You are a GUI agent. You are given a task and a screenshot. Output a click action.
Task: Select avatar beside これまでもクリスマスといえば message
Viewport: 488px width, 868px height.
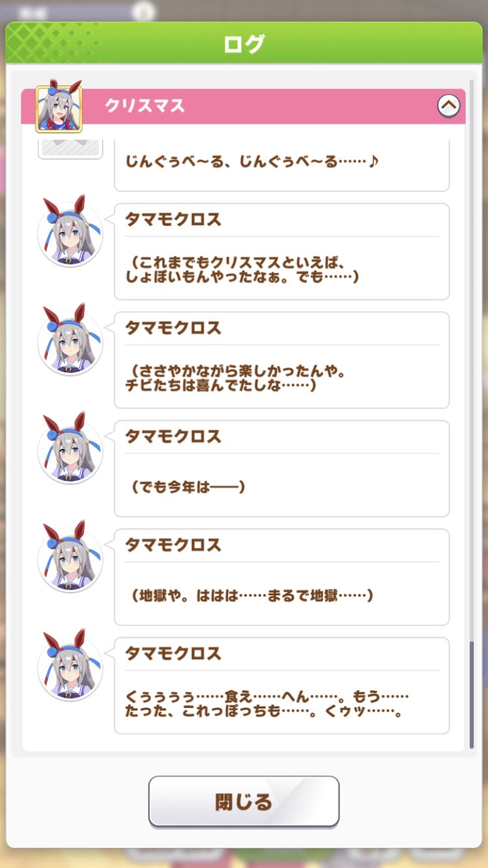[70, 231]
